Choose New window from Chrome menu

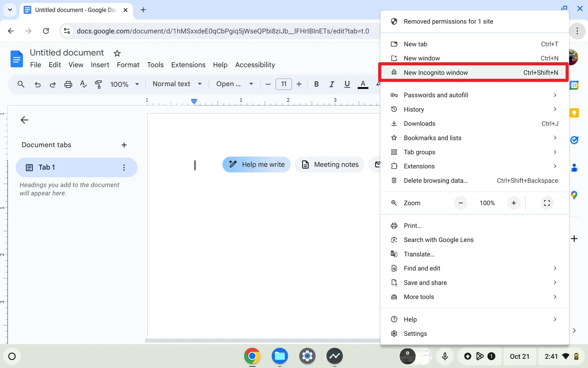click(475, 58)
